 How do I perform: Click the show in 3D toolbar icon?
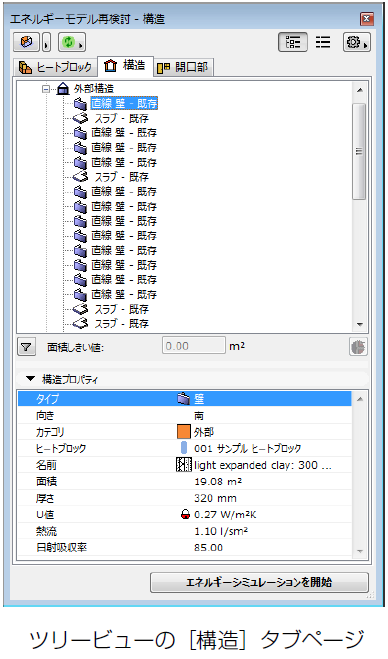tap(26, 42)
